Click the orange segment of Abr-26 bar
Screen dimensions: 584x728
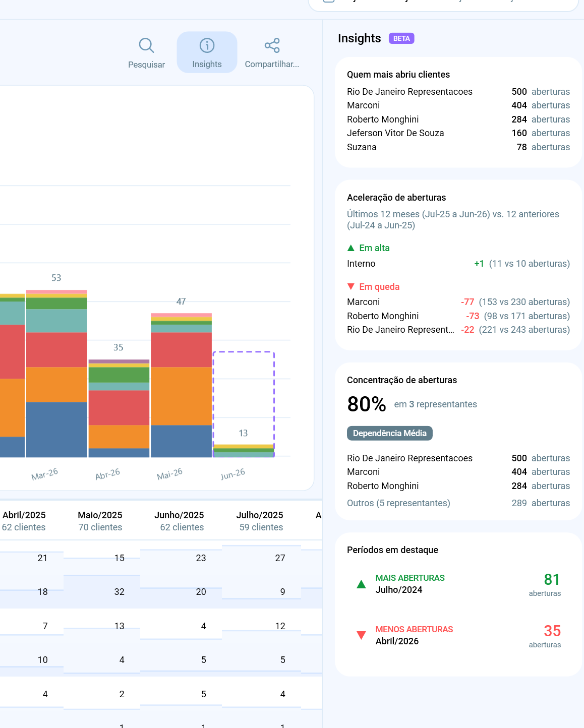coord(119,437)
